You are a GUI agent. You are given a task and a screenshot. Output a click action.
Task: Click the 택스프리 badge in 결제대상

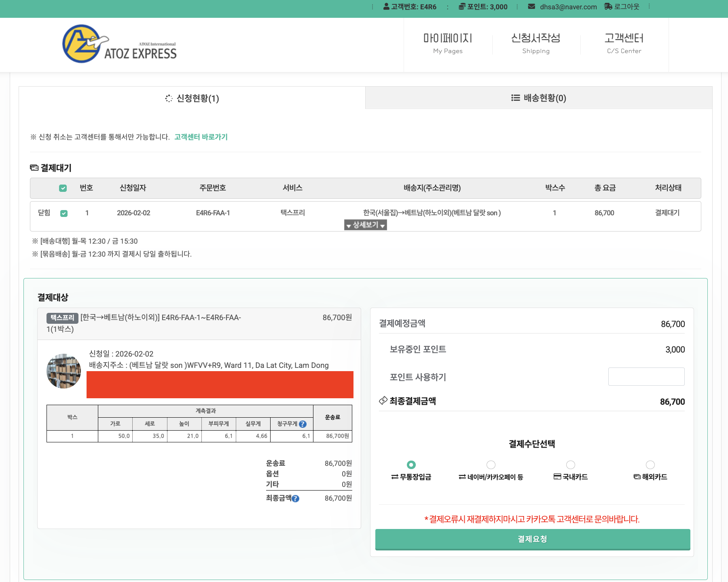tap(62, 318)
